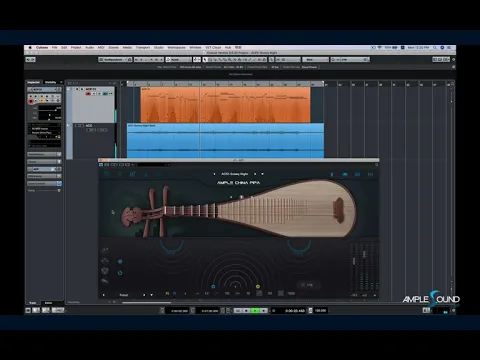This screenshot has height=360, width=480.
Task: Click the first panel icon in the Pipa plugin
Action: tap(107, 174)
